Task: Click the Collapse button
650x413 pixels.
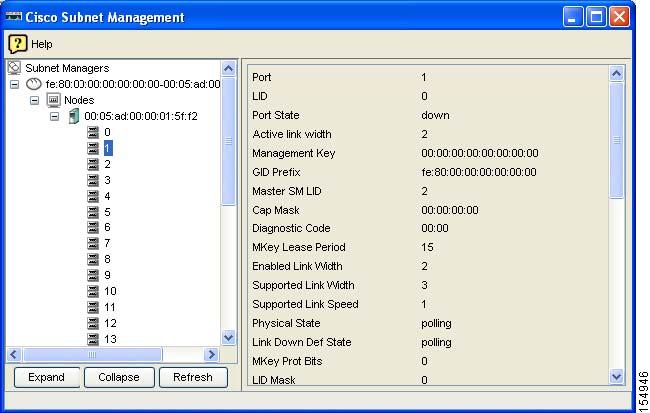Action: point(119,377)
